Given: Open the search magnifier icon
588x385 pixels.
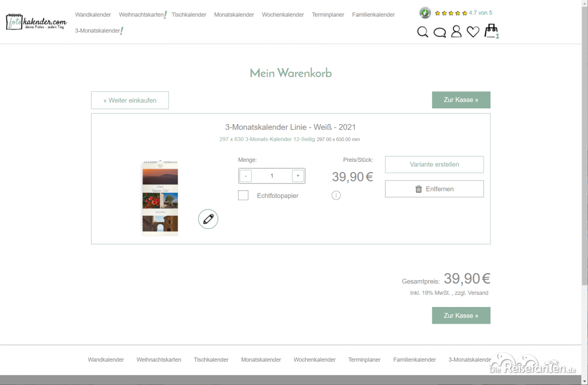Looking at the screenshot, I should pyautogui.click(x=422, y=32).
